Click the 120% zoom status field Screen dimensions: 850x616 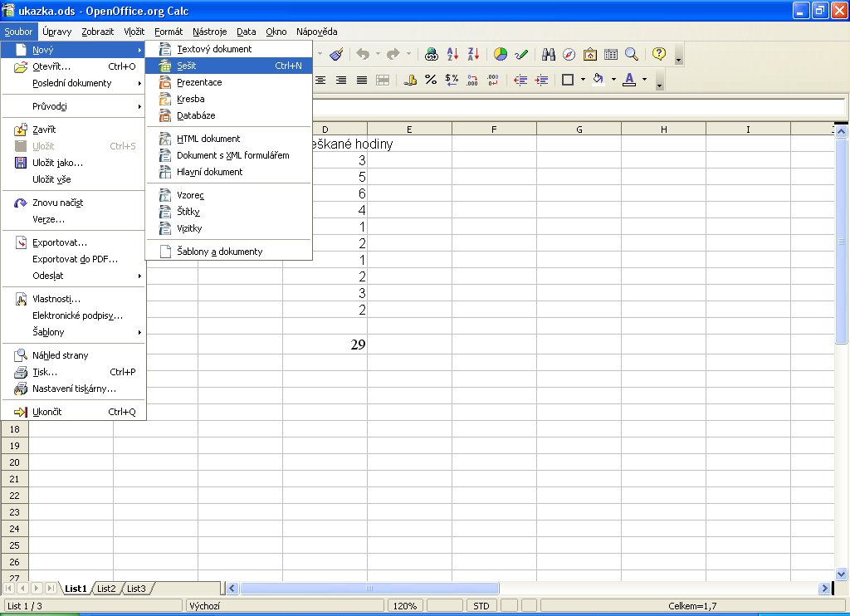pyautogui.click(x=405, y=606)
